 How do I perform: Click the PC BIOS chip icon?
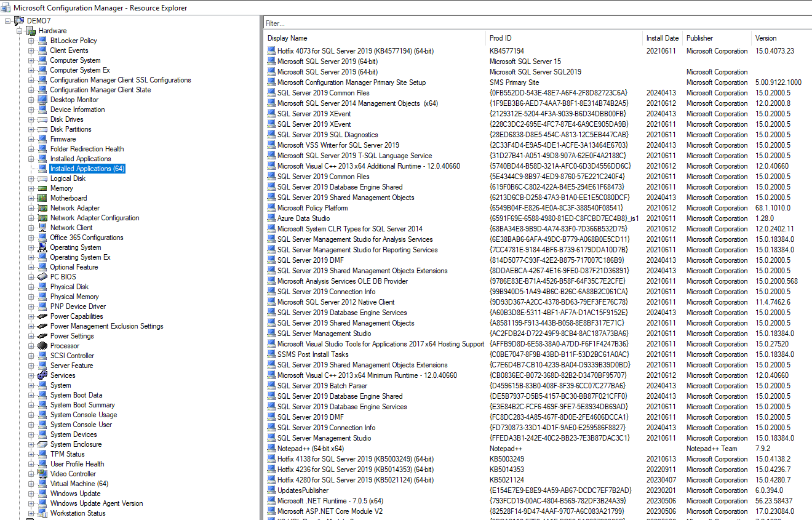(x=42, y=277)
